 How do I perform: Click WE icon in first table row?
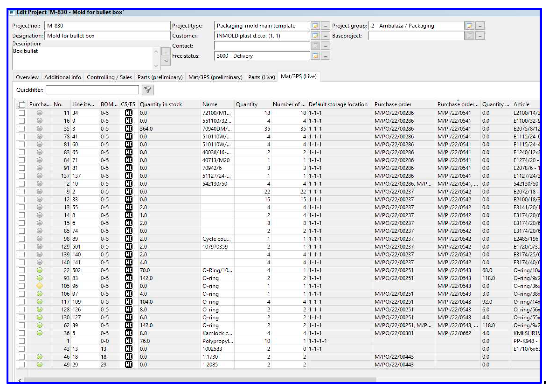(x=129, y=113)
